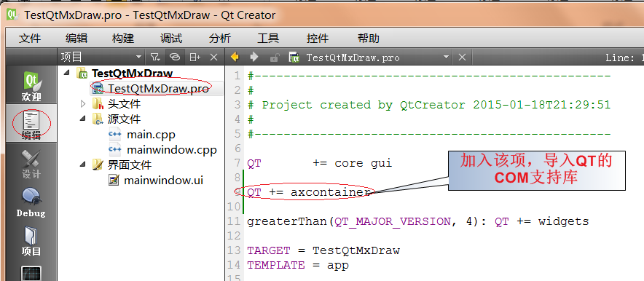Switch to Debug mode in sidebar
This screenshot has height=281, width=644.
(31, 202)
